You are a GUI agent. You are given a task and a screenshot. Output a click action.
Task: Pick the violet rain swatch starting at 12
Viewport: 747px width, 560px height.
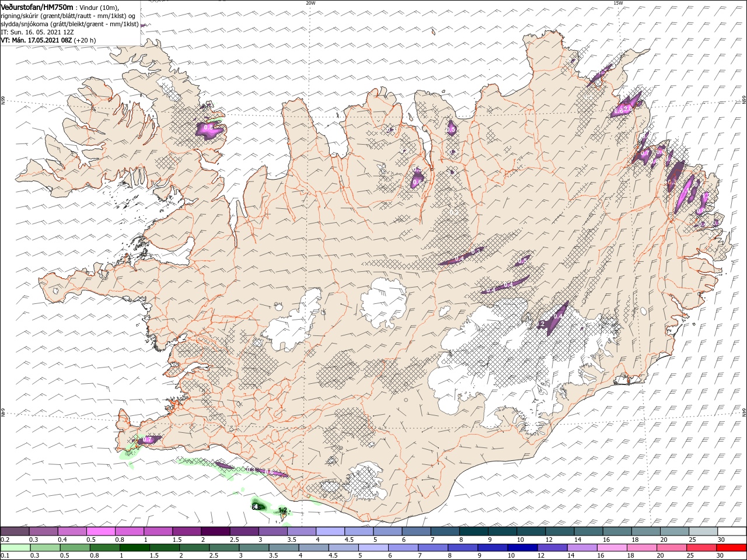pyautogui.click(x=553, y=548)
